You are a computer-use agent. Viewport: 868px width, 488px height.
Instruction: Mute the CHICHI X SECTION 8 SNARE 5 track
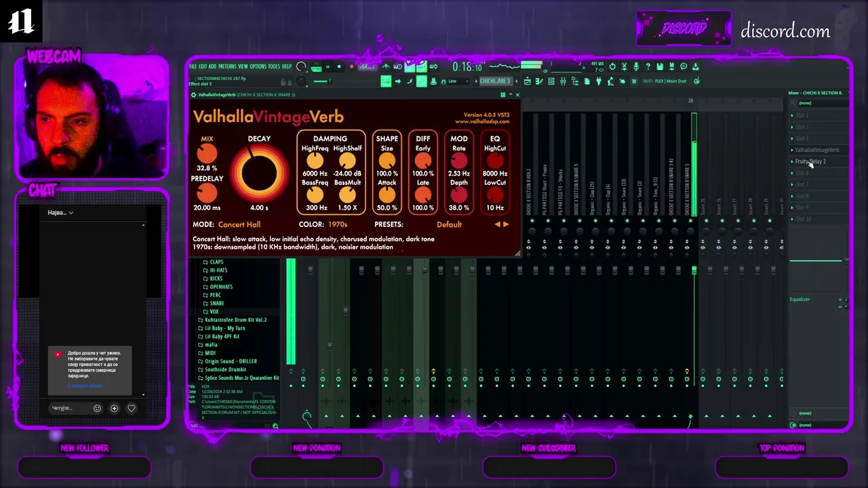(579, 220)
